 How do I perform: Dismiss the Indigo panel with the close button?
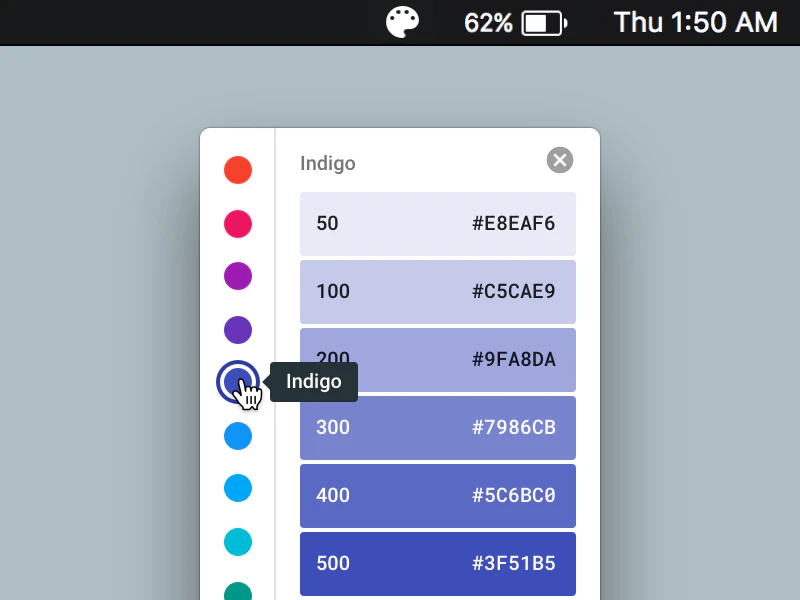[x=560, y=160]
